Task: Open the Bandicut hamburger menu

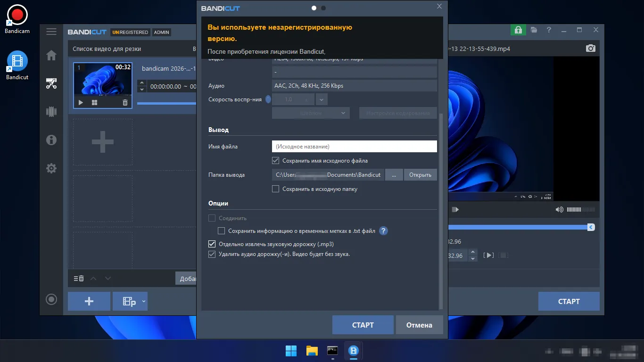Action: point(51,32)
